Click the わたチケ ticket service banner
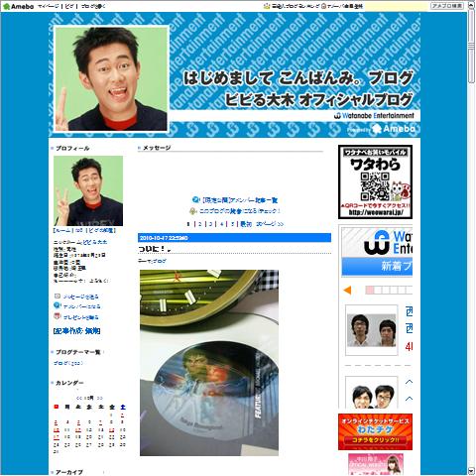Viewport: 476px width, 476px height. tap(375, 431)
